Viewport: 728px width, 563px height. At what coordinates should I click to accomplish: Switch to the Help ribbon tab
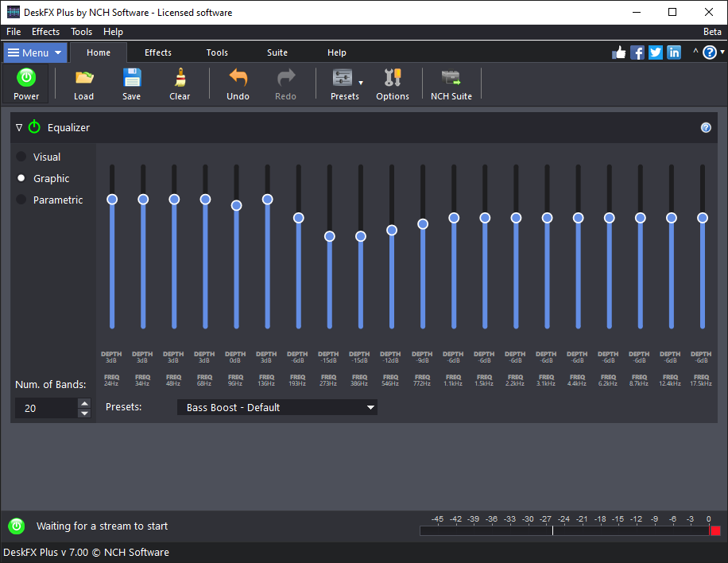coord(337,52)
